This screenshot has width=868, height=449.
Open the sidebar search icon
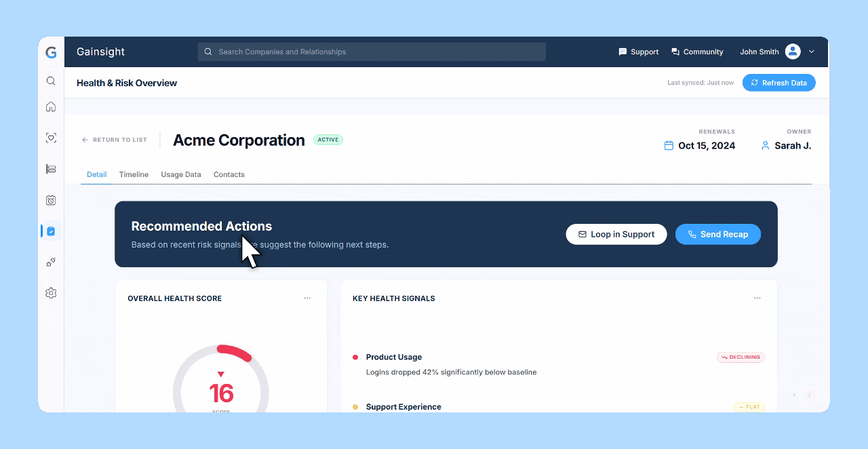[x=51, y=81]
